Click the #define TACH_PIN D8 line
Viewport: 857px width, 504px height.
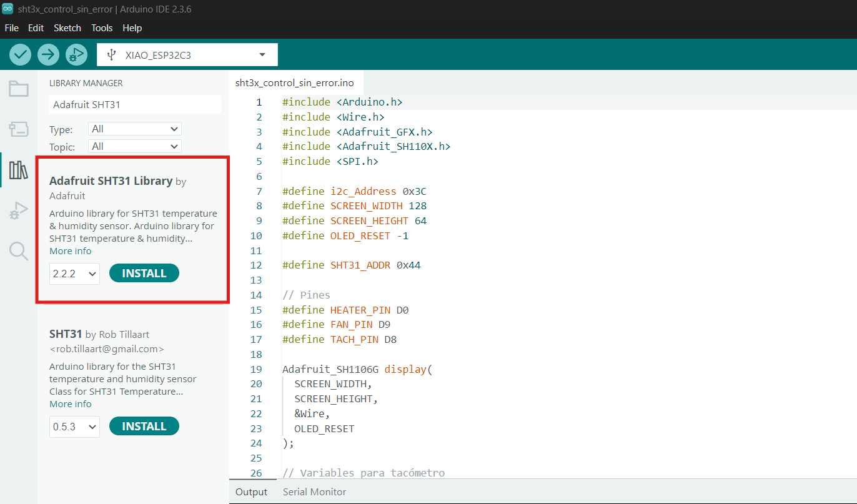339,339
